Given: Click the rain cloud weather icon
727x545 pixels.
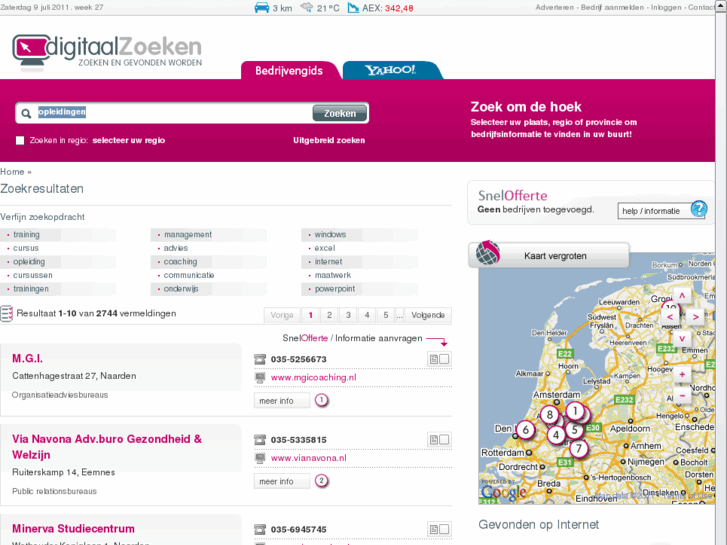Looking at the screenshot, I should [306, 7].
